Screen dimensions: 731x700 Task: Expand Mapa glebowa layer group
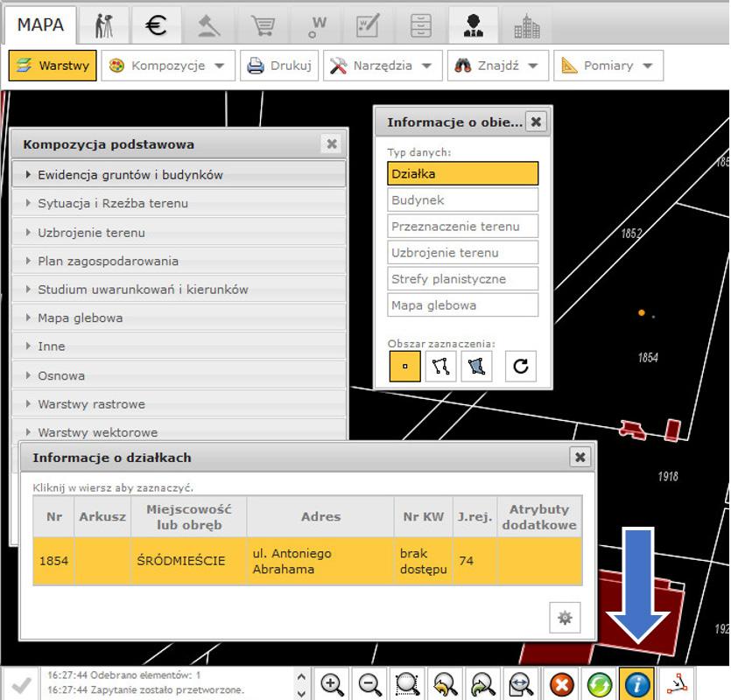[x=179, y=318]
